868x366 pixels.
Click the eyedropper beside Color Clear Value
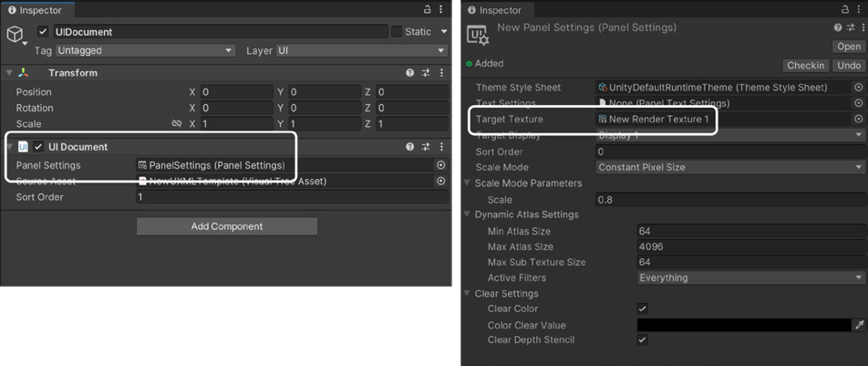click(861, 325)
